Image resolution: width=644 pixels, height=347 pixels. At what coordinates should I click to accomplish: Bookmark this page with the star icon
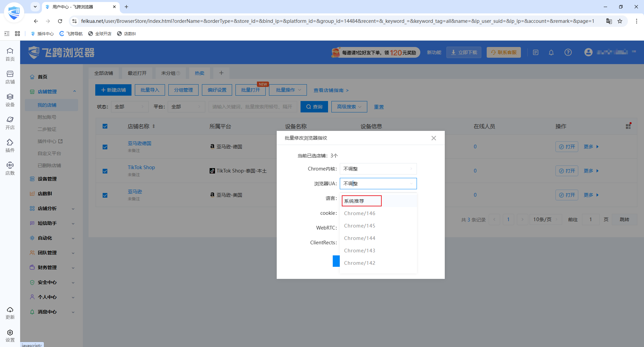[620, 21]
